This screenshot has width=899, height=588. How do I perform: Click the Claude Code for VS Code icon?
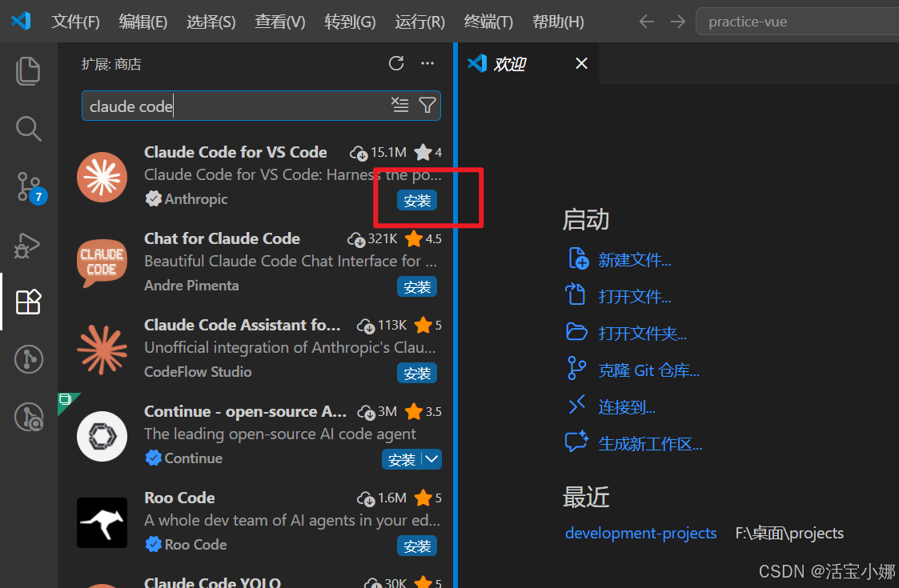102,177
